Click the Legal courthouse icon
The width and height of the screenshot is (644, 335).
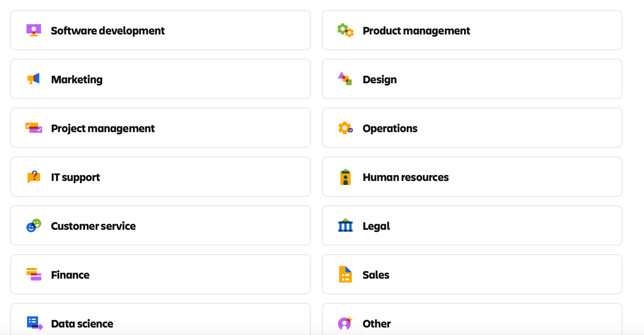point(345,225)
